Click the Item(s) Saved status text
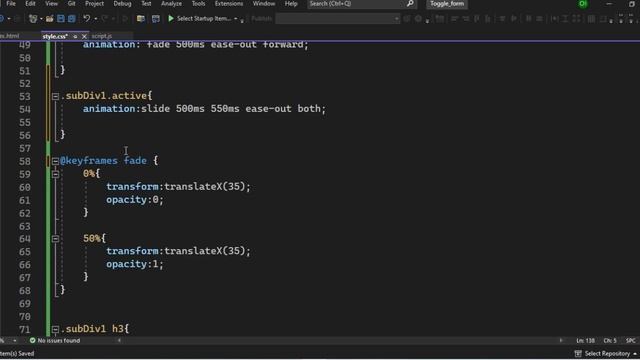The image size is (640, 360). [x=17, y=353]
